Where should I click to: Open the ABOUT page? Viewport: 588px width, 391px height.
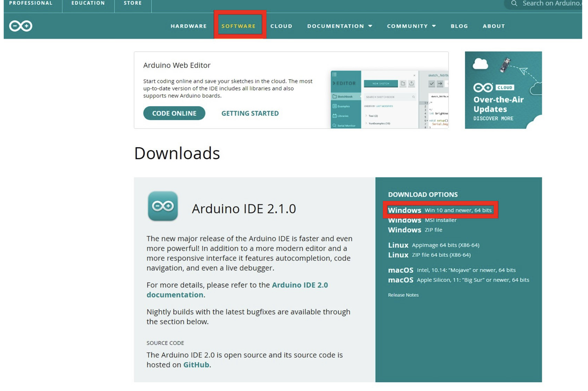[x=494, y=26]
